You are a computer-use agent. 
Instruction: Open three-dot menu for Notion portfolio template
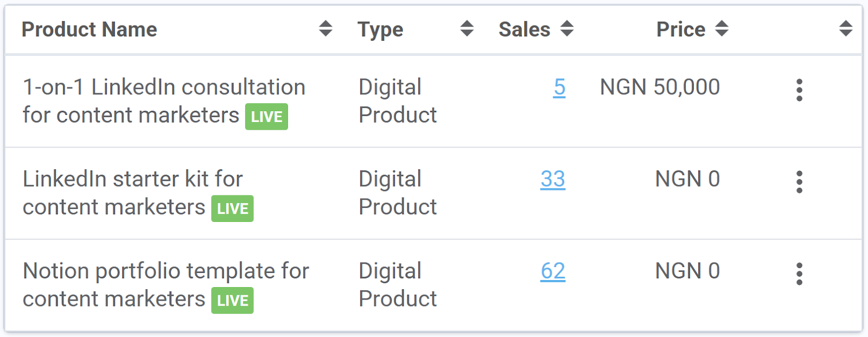tap(799, 274)
